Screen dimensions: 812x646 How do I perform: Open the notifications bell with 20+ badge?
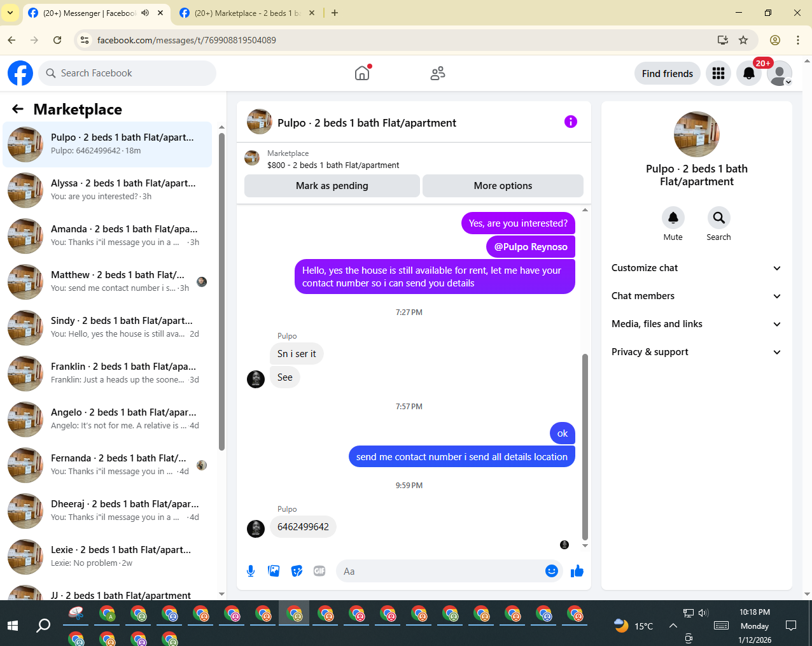click(x=749, y=73)
